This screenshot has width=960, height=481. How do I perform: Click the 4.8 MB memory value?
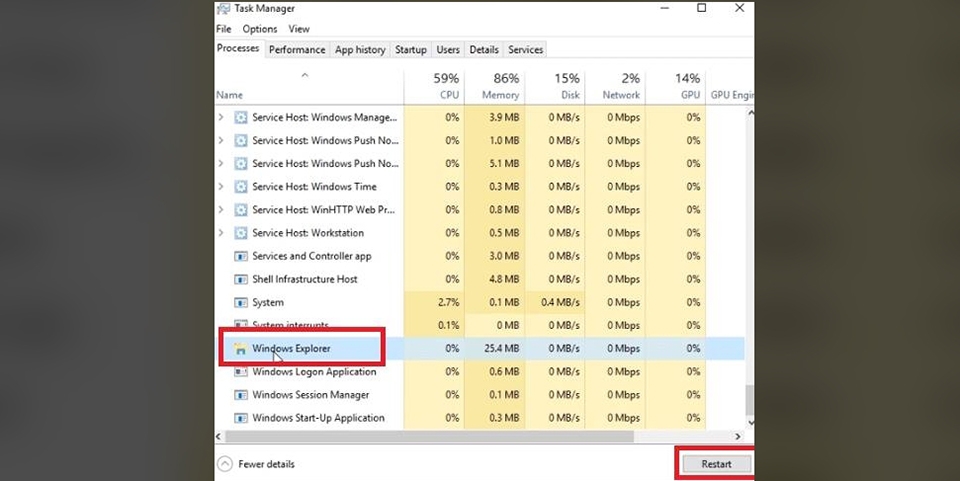tap(504, 280)
